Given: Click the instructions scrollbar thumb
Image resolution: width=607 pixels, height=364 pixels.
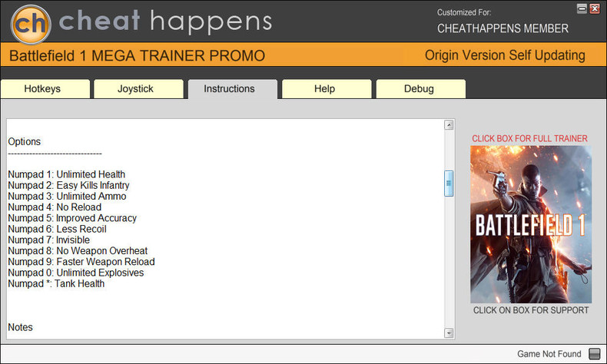Looking at the screenshot, I should pyautogui.click(x=449, y=184).
